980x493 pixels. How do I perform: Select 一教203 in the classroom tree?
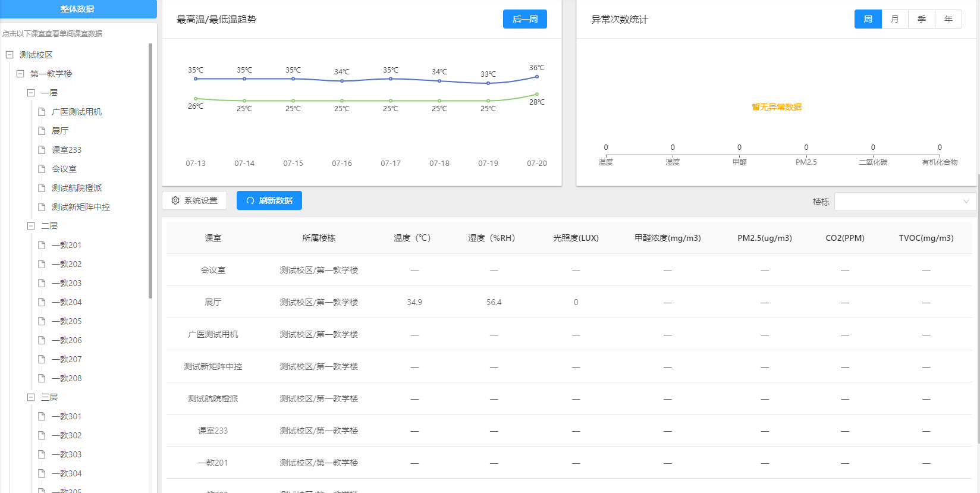pyautogui.click(x=67, y=283)
